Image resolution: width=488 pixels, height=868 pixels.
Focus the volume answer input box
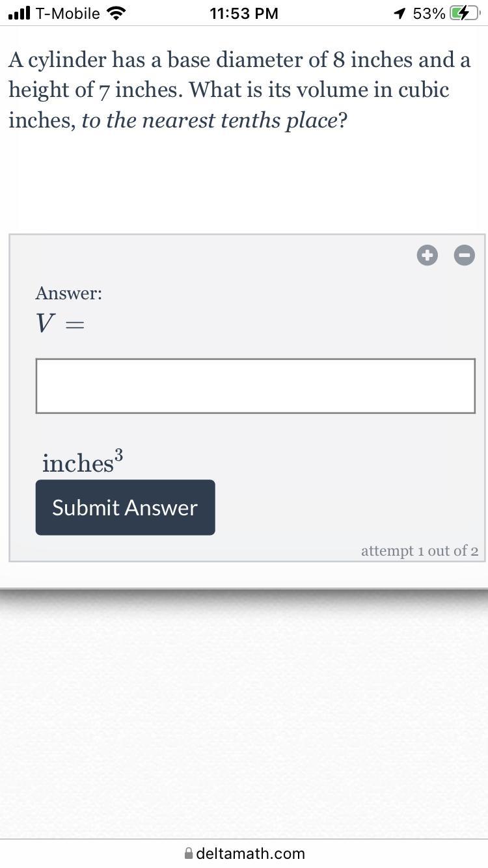tap(255, 386)
